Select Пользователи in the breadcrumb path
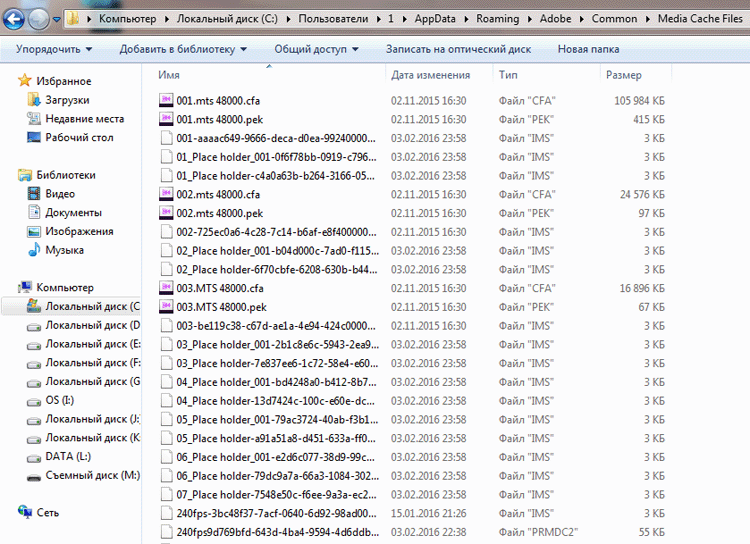The height and width of the screenshot is (544, 750). pos(333,19)
